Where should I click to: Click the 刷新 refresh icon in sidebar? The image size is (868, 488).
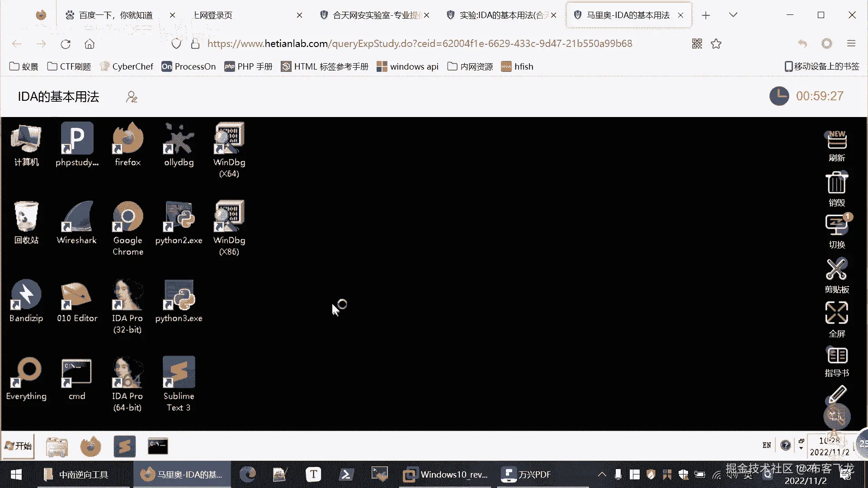836,141
